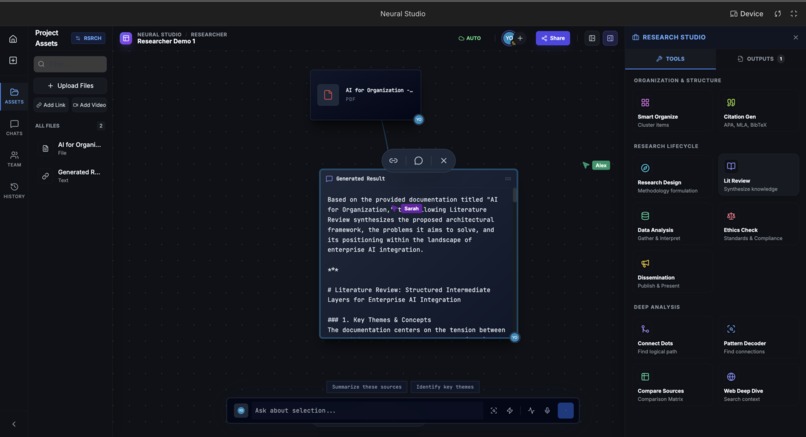Toggle the right side panel icon
This screenshot has height=437, width=806.
[610, 38]
